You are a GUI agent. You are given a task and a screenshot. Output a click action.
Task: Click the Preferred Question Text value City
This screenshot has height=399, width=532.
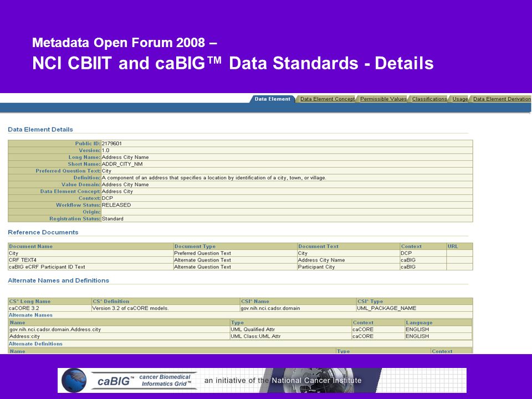point(106,171)
